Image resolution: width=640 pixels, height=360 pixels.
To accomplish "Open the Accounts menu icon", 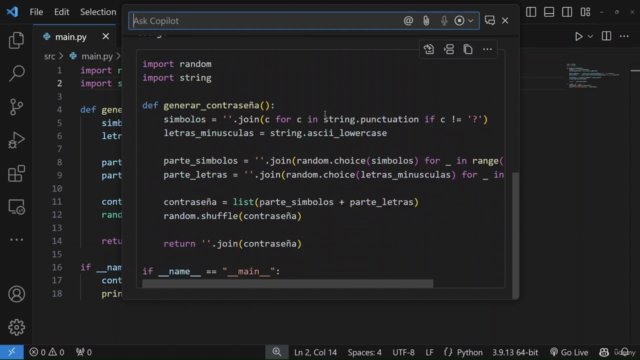I will (x=16, y=294).
